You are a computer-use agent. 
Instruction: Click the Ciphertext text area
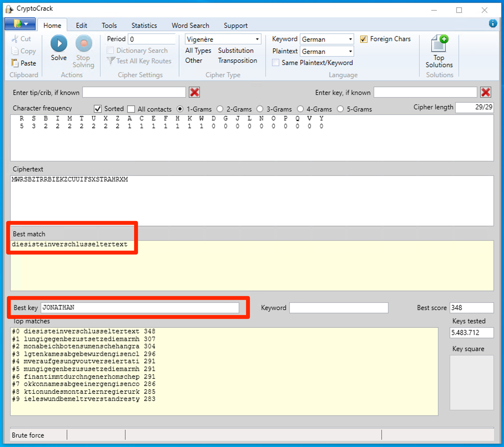point(252,200)
